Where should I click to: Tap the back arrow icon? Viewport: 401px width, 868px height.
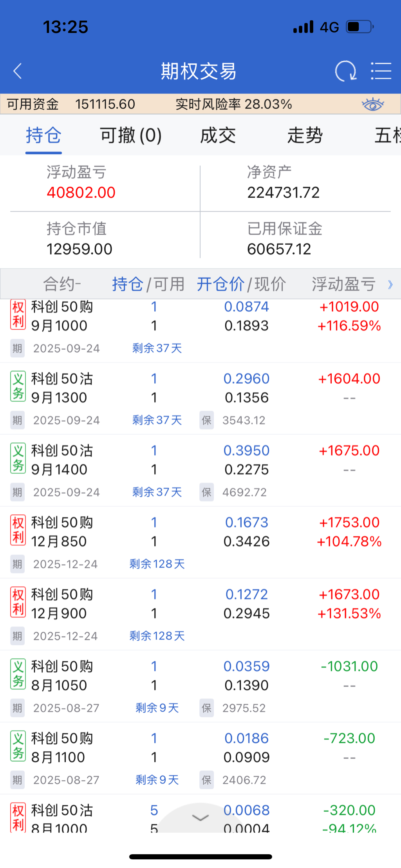pos(18,71)
